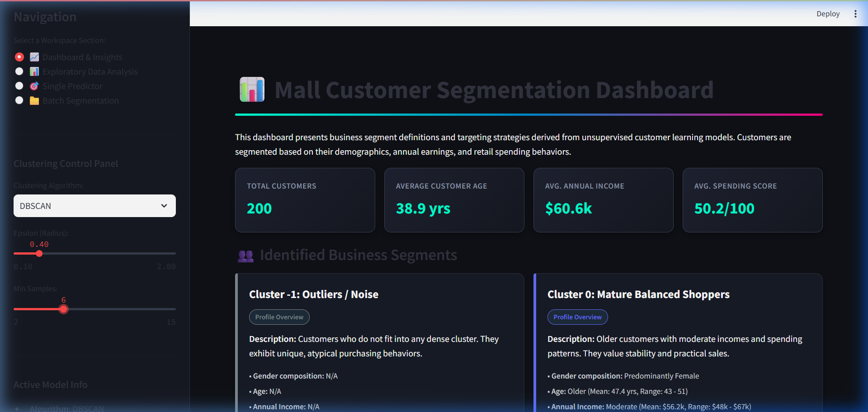868x412 pixels.
Task: Select Batch Segmentation radio button
Action: (19, 100)
